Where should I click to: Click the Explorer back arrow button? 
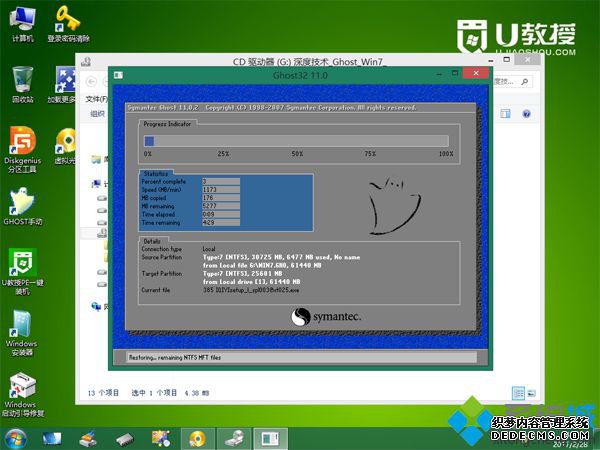pos(91,82)
